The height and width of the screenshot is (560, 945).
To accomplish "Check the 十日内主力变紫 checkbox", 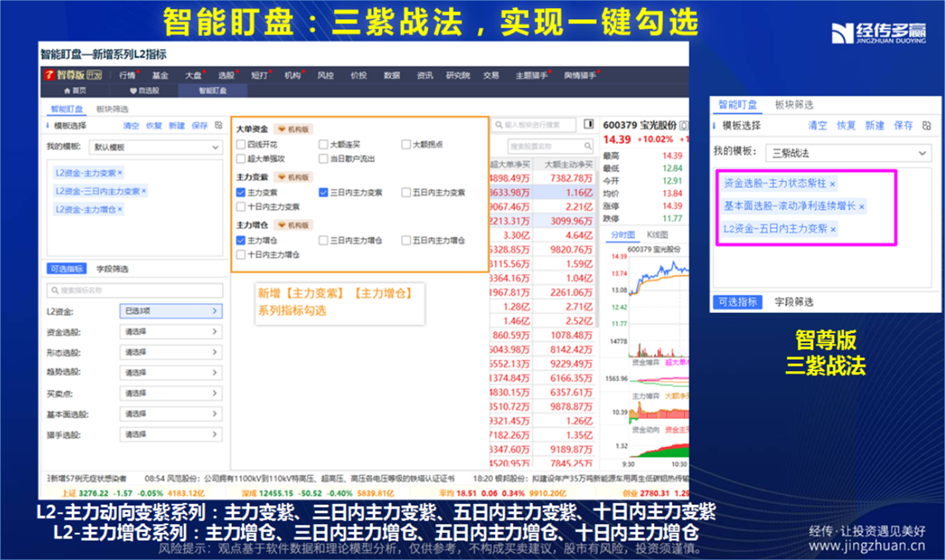I will tap(241, 207).
